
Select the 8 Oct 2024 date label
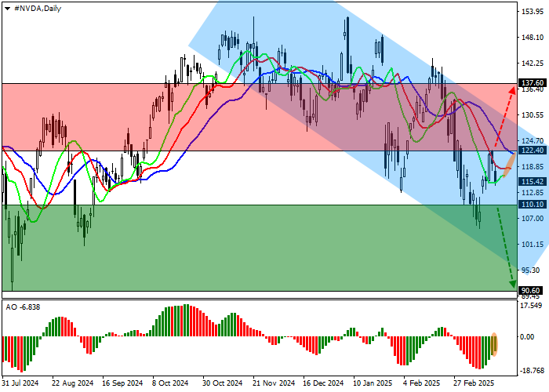point(169,384)
